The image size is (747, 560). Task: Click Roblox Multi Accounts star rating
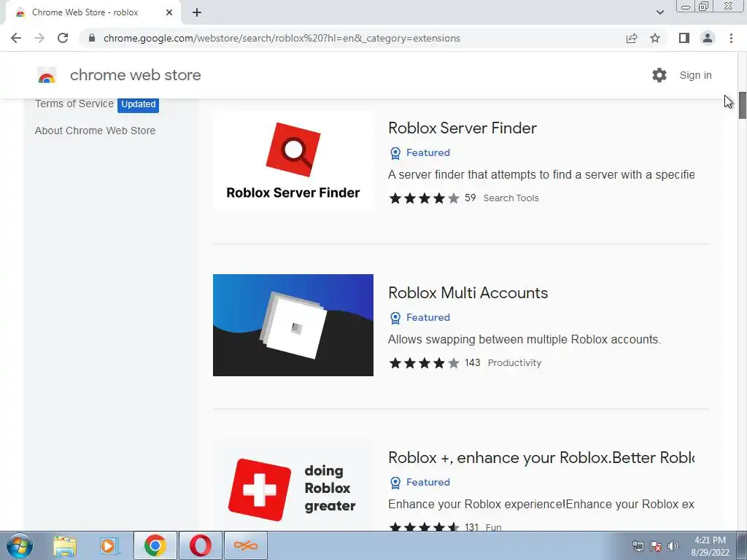[x=424, y=363]
